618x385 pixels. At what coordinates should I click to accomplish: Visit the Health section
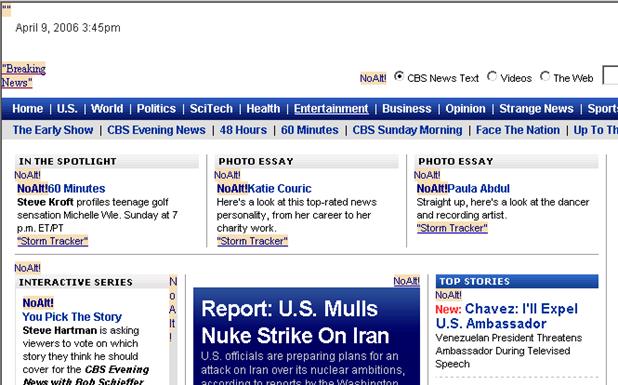point(263,109)
